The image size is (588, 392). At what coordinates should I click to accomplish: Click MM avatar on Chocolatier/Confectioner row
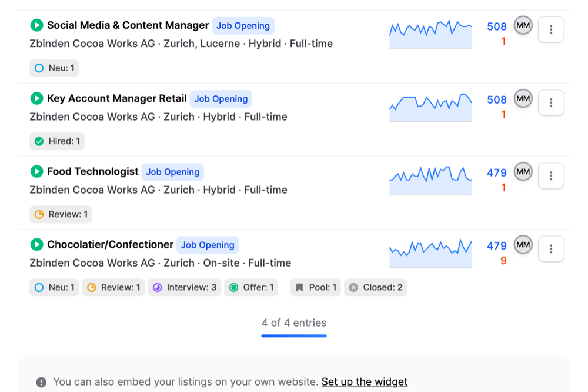click(523, 244)
